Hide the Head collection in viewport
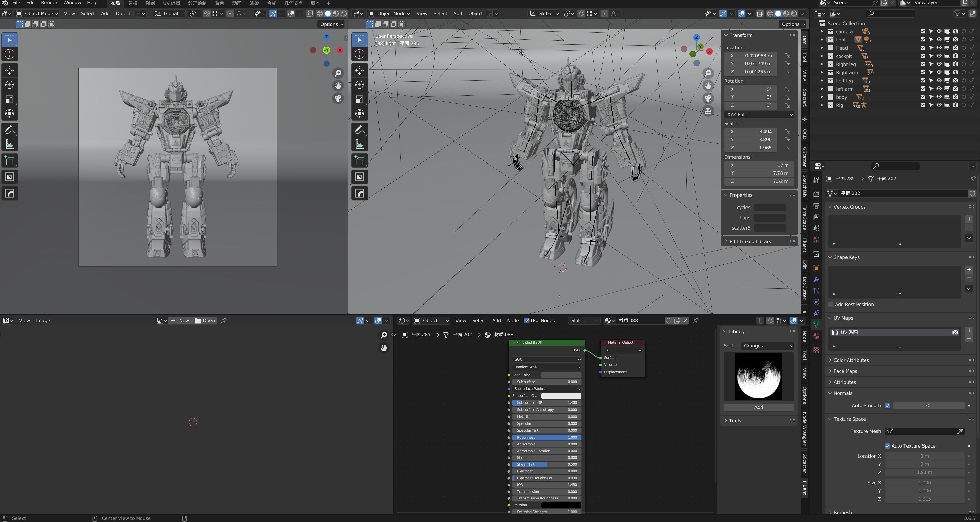The height and width of the screenshot is (522, 980). tap(939, 48)
